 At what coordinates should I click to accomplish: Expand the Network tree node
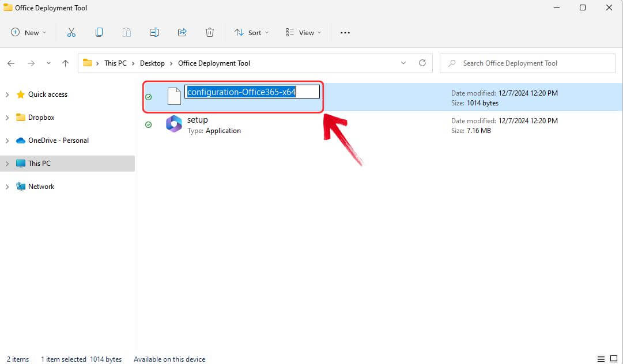point(7,187)
